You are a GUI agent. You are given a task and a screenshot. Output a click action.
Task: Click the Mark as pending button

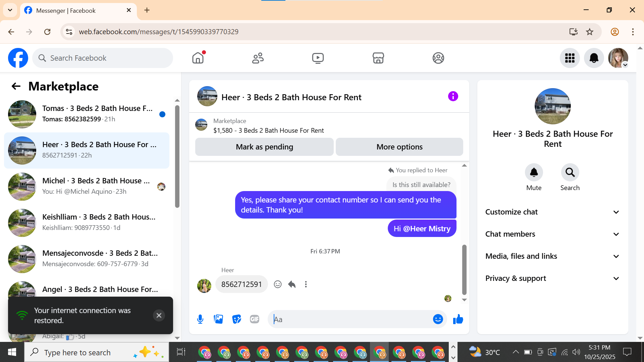click(264, 147)
